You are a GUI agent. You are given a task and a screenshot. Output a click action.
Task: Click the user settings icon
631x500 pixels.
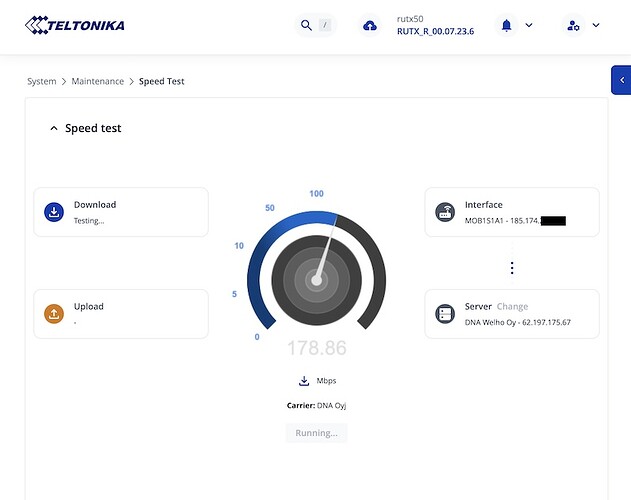pyautogui.click(x=573, y=25)
